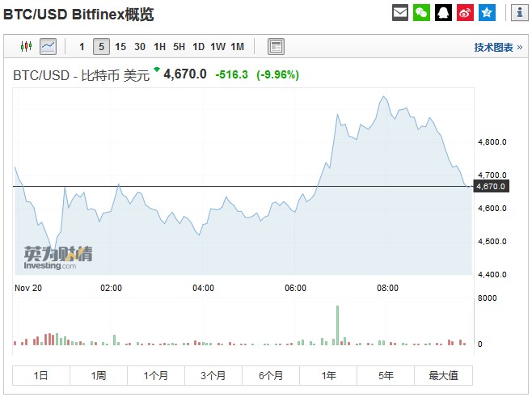Choose the 1W interval
The width and height of the screenshot is (532, 397).
pos(217,47)
